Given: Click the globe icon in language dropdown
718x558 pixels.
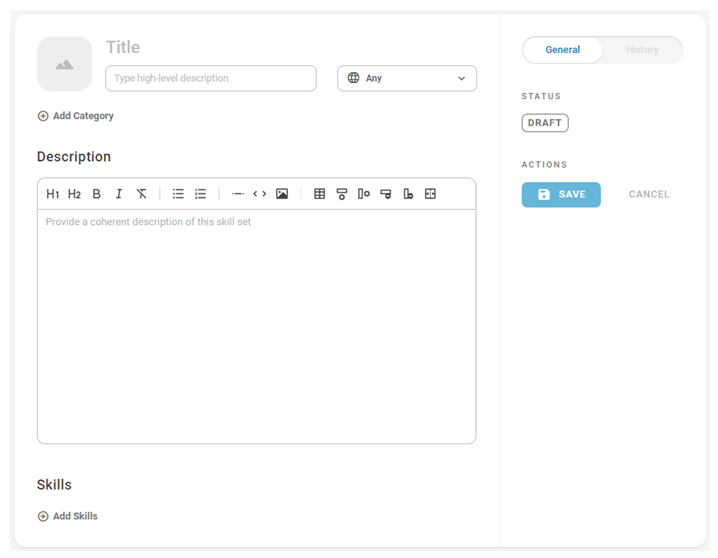Looking at the screenshot, I should [x=354, y=78].
